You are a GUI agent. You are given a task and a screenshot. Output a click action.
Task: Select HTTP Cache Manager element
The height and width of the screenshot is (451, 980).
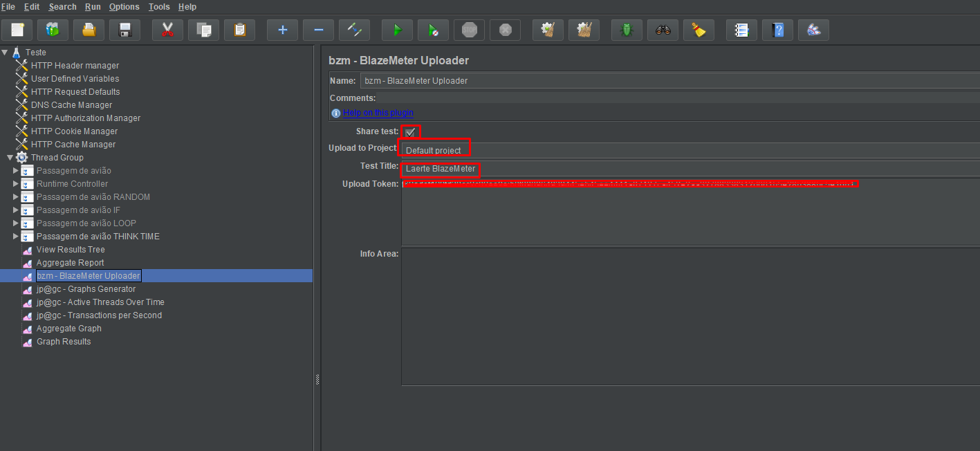point(73,144)
